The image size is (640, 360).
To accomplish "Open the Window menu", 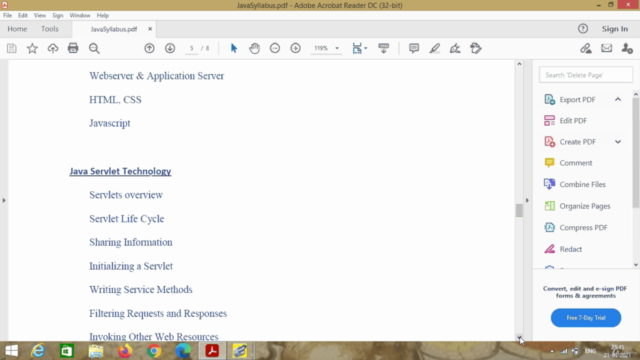I will (80, 16).
